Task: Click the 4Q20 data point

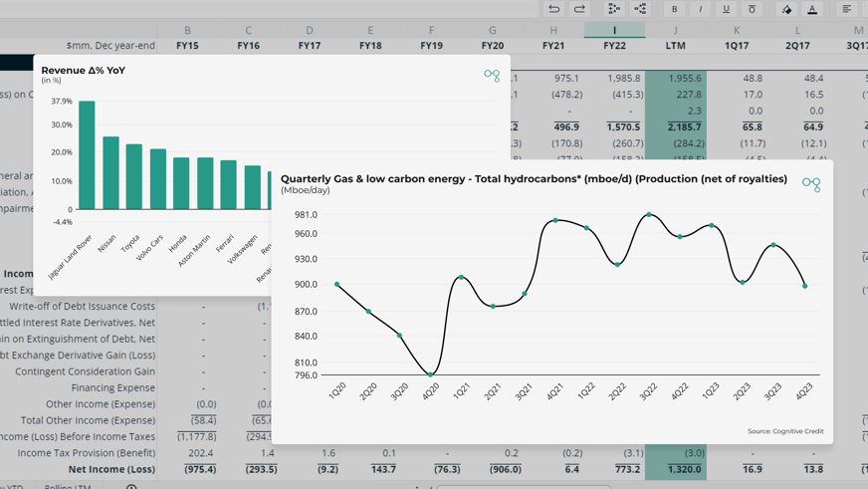Action: click(431, 374)
